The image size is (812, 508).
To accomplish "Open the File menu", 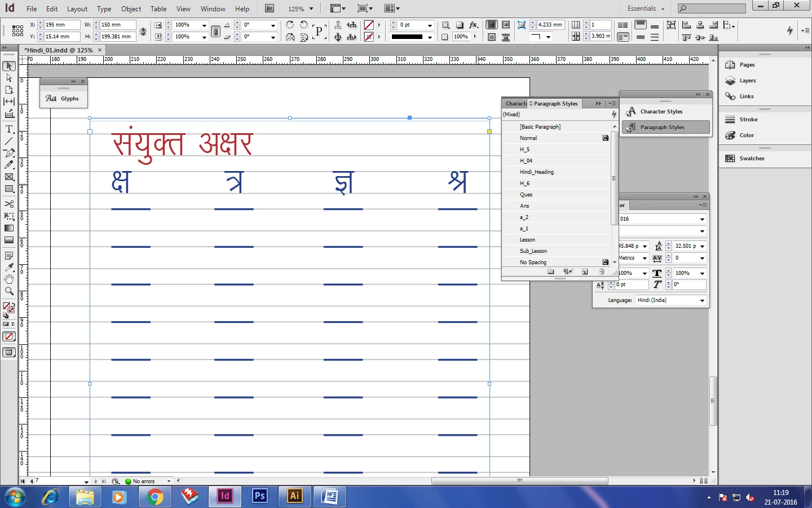I will pos(32,9).
